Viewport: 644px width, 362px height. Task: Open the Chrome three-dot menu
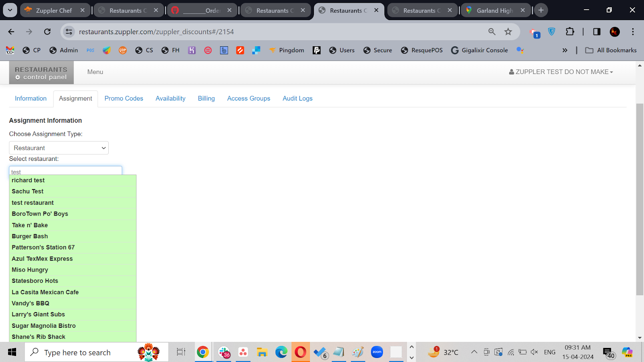click(x=633, y=32)
